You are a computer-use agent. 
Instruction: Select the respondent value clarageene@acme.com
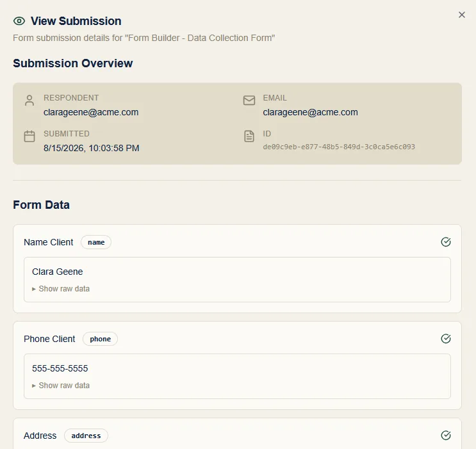(91, 112)
